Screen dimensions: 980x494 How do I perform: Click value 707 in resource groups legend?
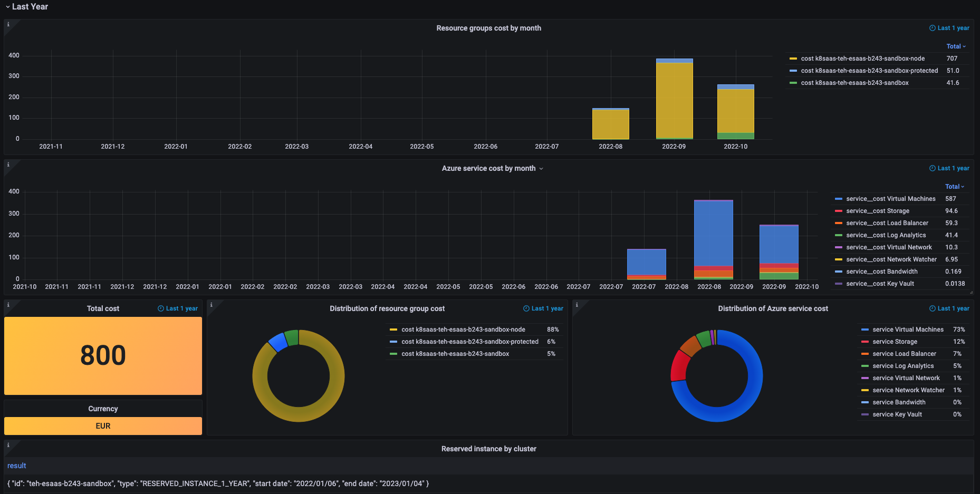(x=952, y=59)
